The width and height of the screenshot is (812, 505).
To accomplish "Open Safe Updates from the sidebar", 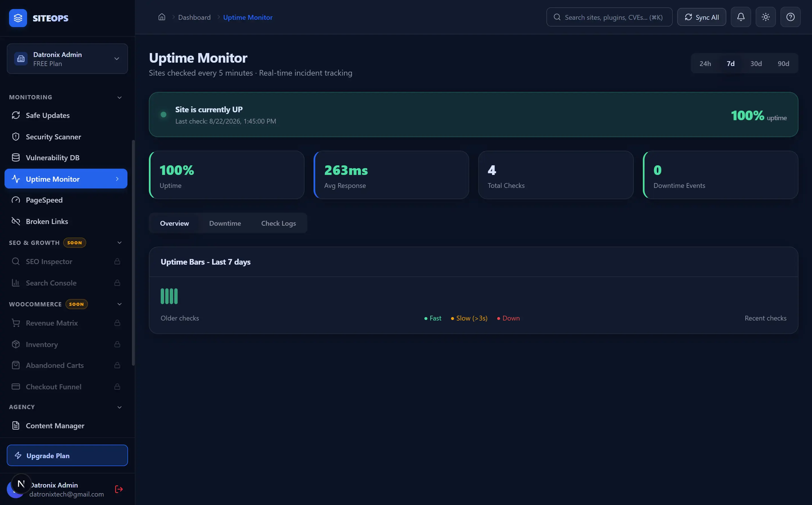I will 66,115.
